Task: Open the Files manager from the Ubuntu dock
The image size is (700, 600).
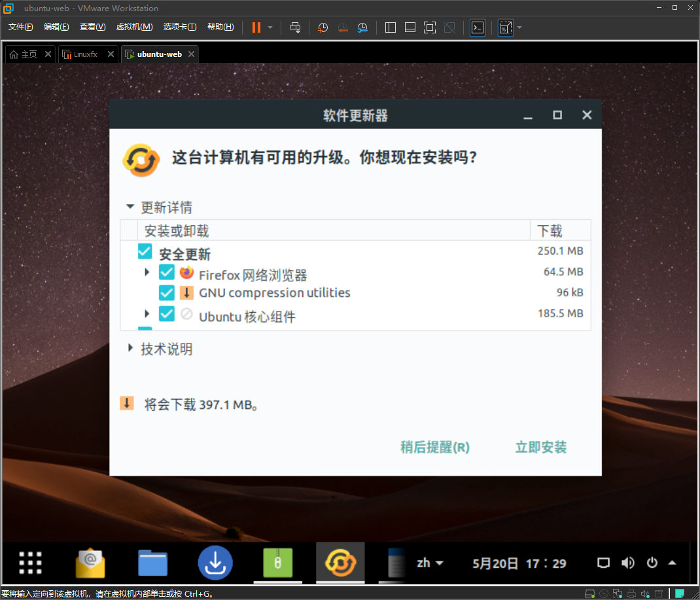Action: pos(152,563)
